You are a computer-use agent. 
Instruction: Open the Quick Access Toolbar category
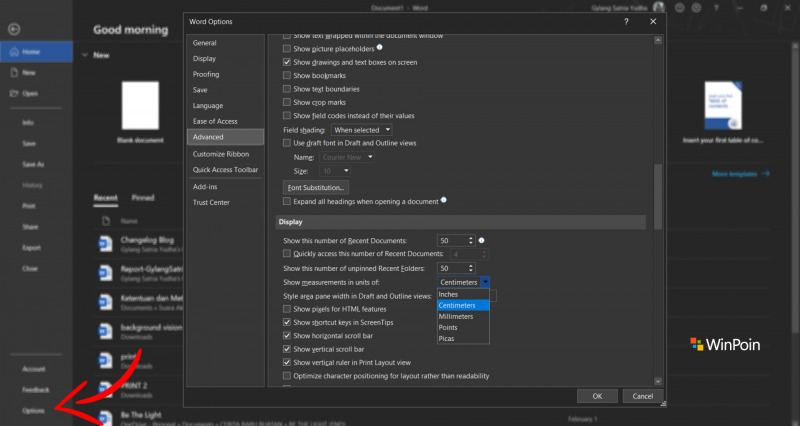pyautogui.click(x=225, y=169)
